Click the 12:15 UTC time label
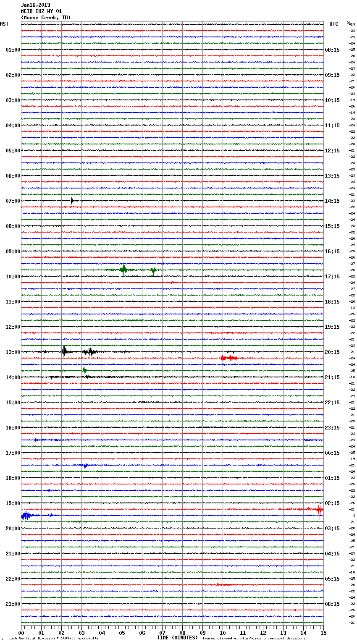 coord(332,151)
